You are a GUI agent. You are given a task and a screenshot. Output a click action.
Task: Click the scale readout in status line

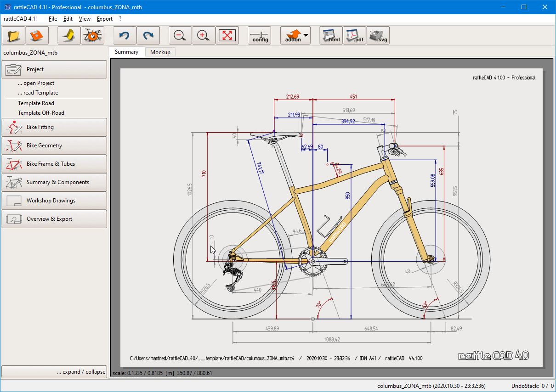click(162, 373)
